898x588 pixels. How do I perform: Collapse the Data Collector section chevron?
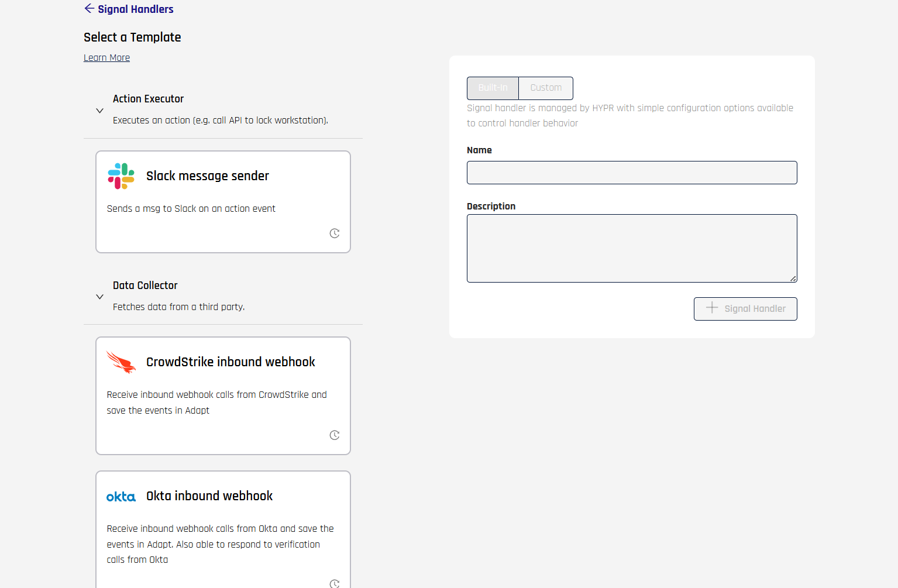coord(99,297)
